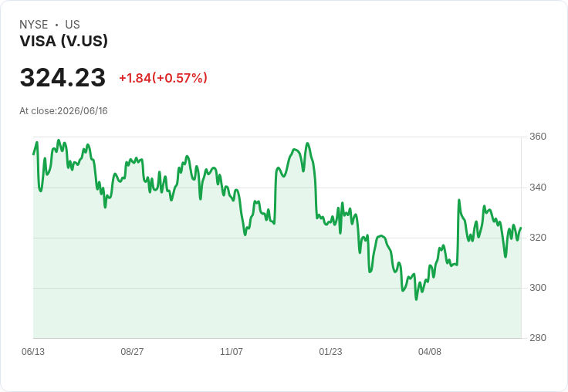The image size is (568, 392).
Task: Click the At close:2026/06/16 timestamp
Action: [63, 111]
